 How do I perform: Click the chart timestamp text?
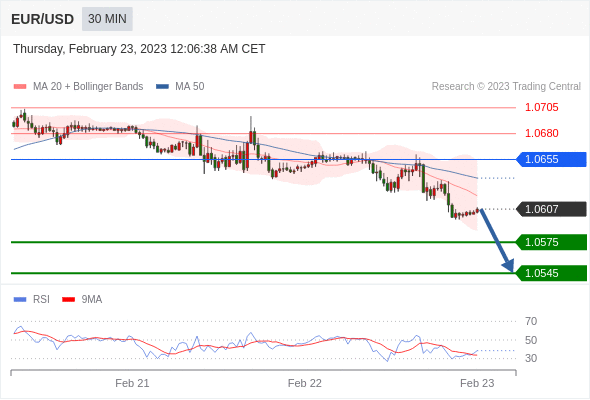tap(139, 49)
